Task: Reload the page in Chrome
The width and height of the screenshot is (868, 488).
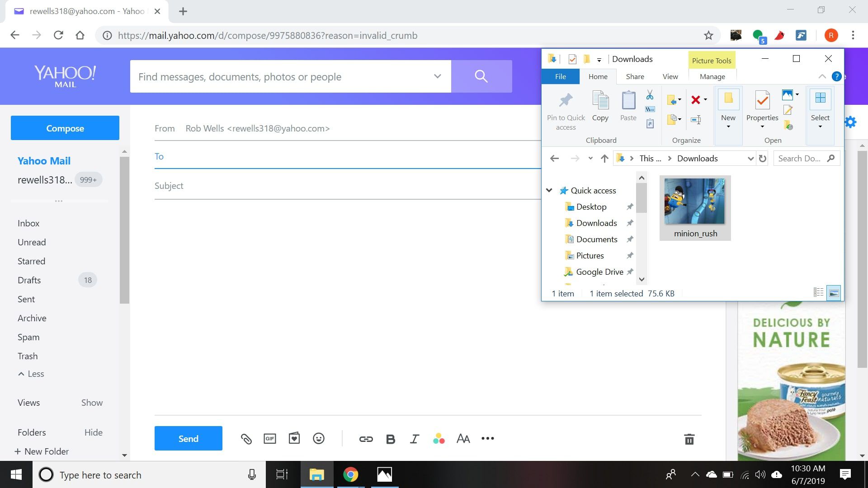Action: tap(58, 35)
